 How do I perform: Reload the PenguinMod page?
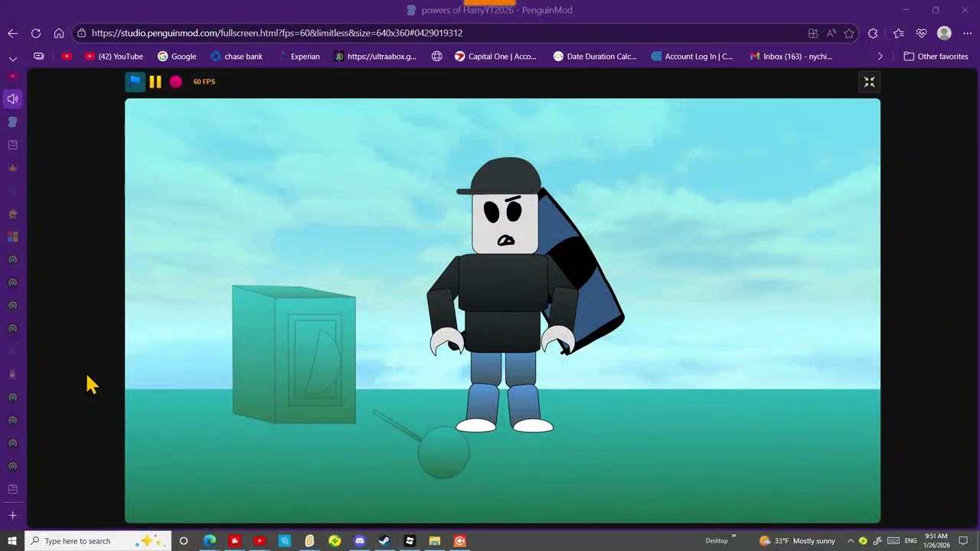35,33
